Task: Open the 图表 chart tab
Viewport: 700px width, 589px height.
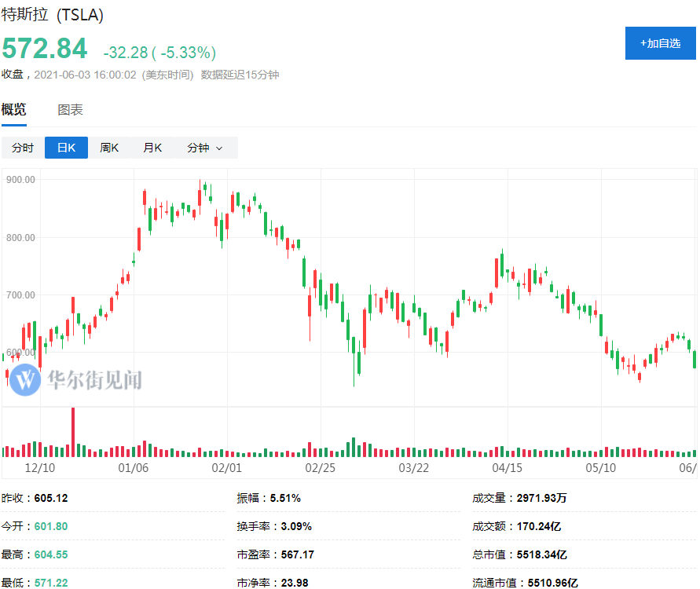Action: point(70,110)
